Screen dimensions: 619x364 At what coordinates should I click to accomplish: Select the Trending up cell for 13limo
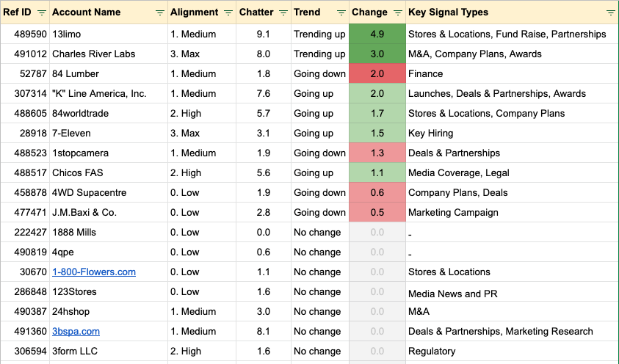pos(320,34)
